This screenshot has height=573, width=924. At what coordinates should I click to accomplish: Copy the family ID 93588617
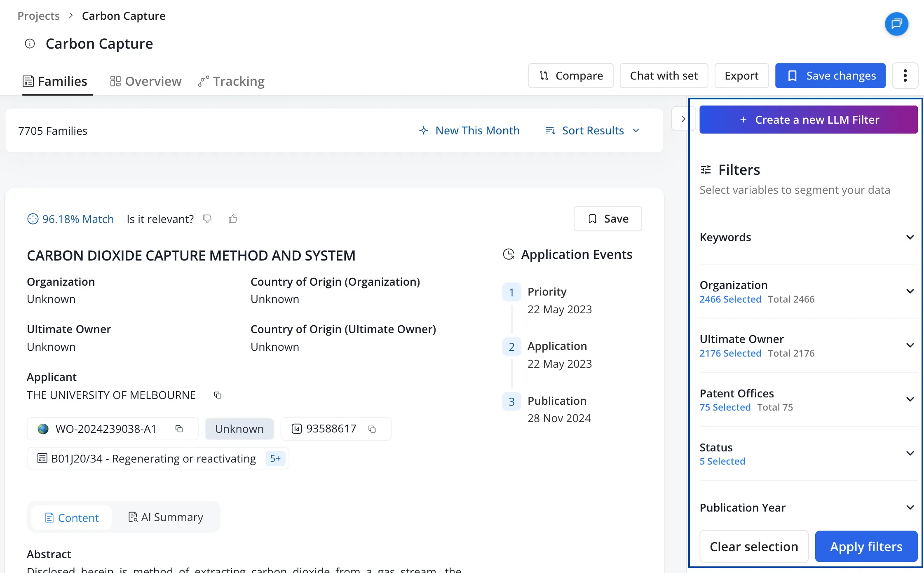tap(372, 429)
